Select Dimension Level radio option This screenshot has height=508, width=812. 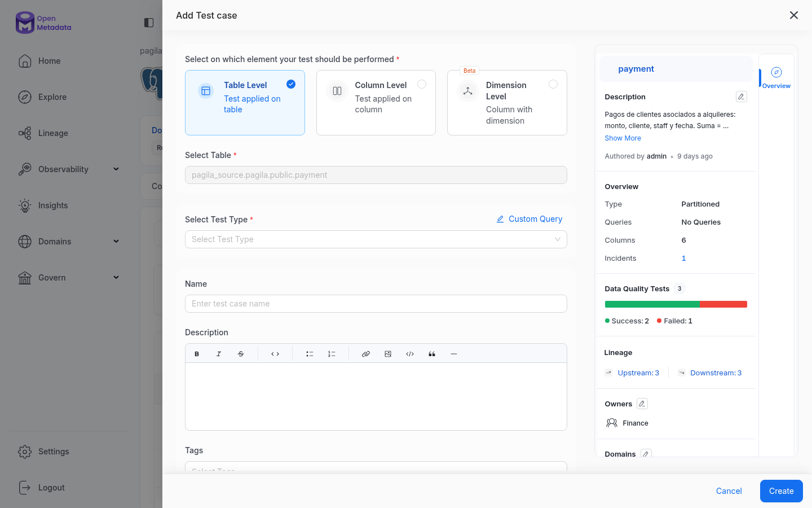click(x=553, y=84)
